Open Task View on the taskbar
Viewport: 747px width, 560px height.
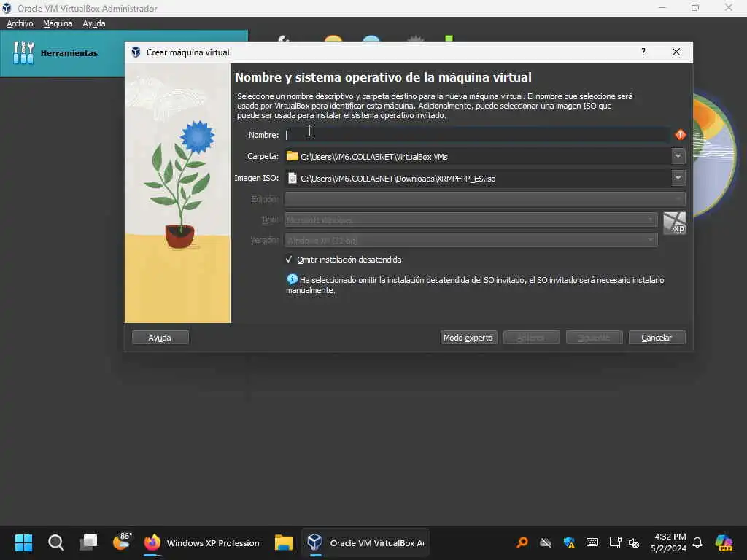[x=88, y=542]
